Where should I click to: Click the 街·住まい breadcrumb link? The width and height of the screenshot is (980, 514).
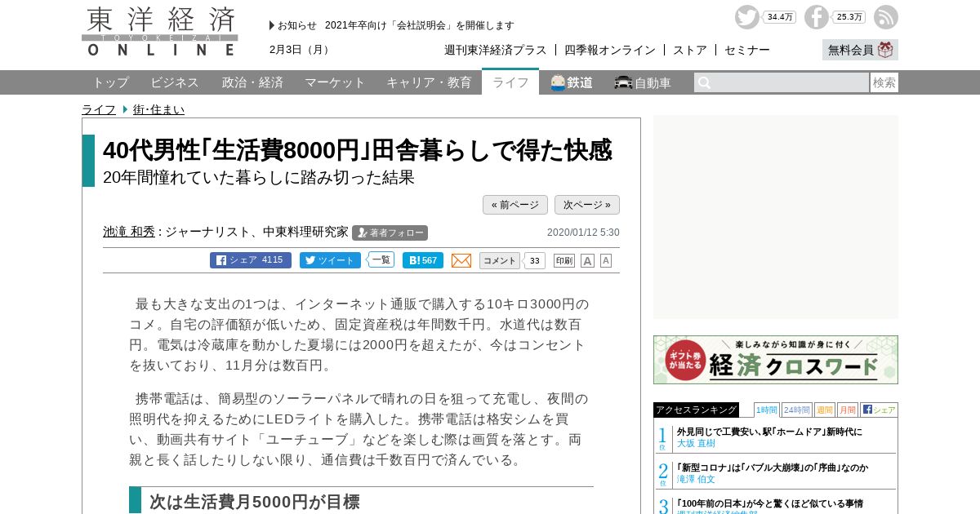(x=158, y=109)
